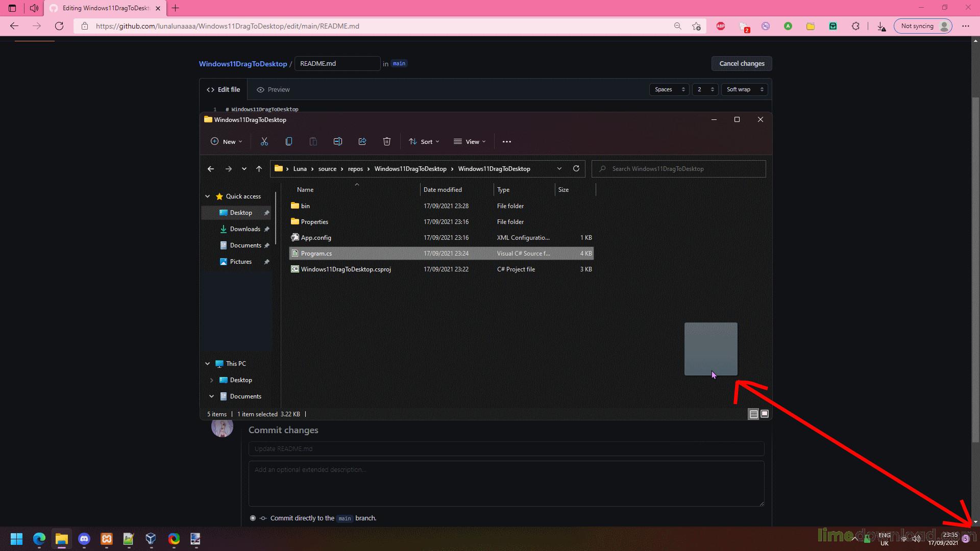Image resolution: width=980 pixels, height=551 pixels.
Task: Open the Soft wrap dropdown
Action: pyautogui.click(x=745, y=89)
